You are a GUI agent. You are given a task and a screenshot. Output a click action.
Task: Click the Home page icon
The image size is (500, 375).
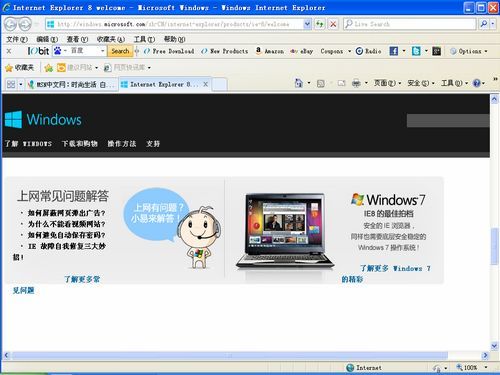(x=299, y=83)
